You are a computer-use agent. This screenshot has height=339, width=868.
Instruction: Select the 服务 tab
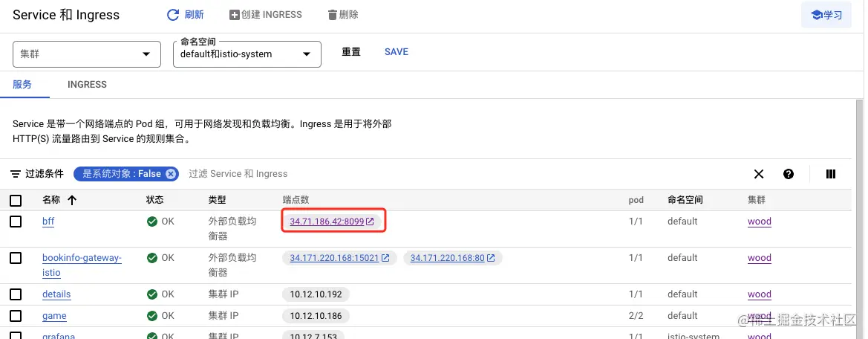click(23, 85)
